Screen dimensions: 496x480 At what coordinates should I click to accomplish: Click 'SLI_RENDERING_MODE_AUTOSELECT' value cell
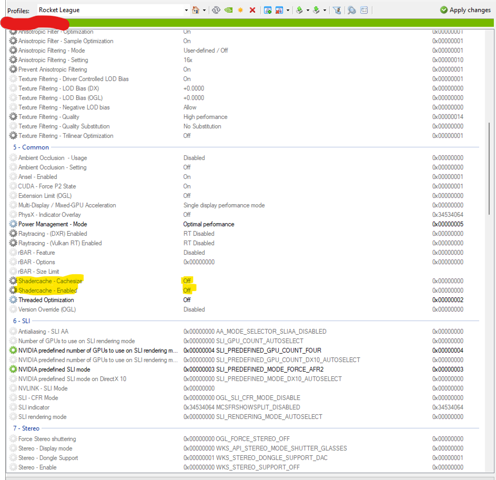click(x=253, y=417)
